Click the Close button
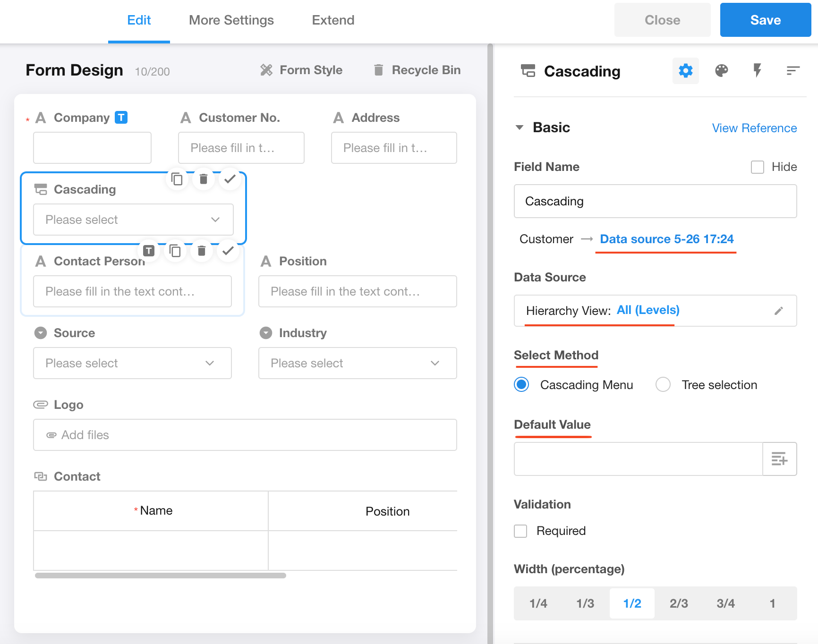 [663, 20]
